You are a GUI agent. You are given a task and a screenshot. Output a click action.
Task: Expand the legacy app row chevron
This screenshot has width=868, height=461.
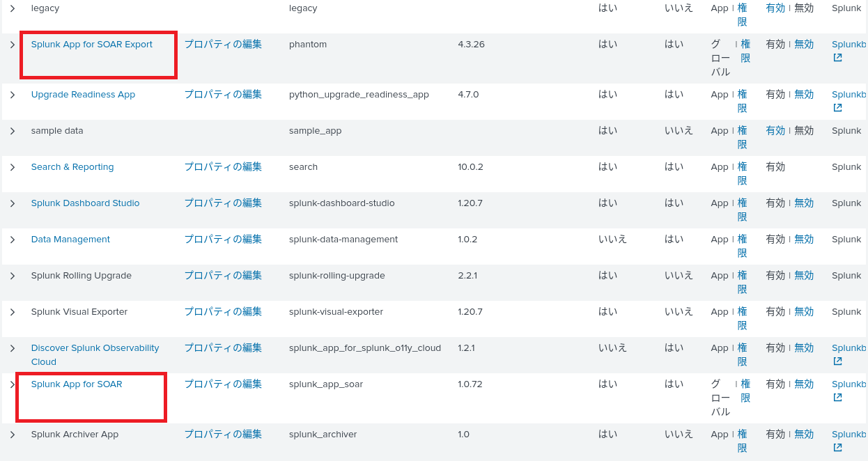pos(13,8)
